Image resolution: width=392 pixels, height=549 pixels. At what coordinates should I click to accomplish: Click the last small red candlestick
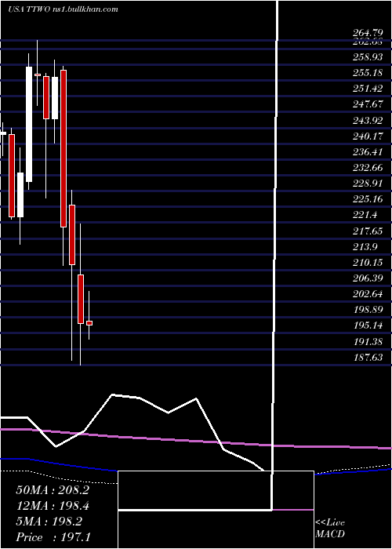(x=89, y=323)
